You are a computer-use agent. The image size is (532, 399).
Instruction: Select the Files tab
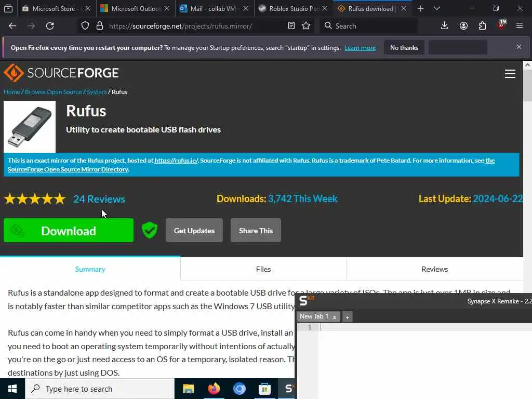[x=263, y=269]
